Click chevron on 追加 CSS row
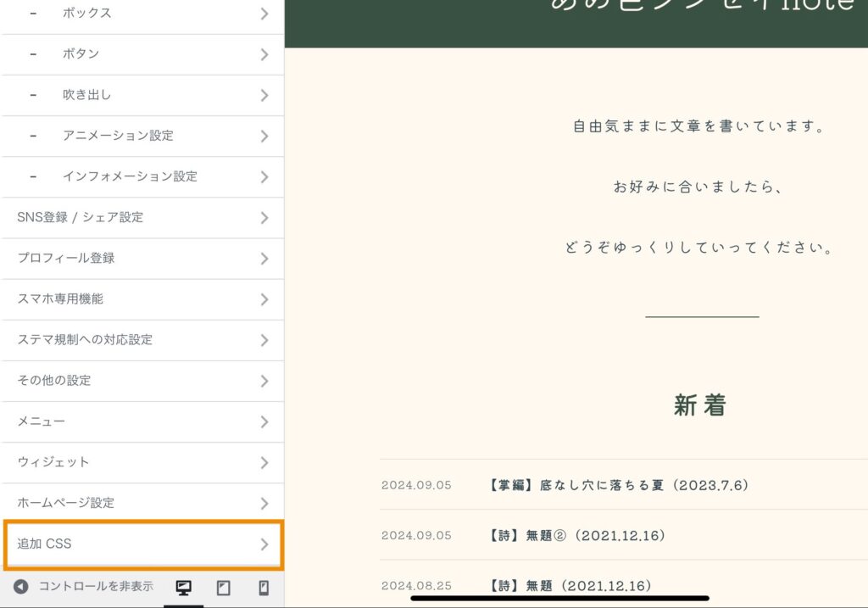 tap(264, 544)
